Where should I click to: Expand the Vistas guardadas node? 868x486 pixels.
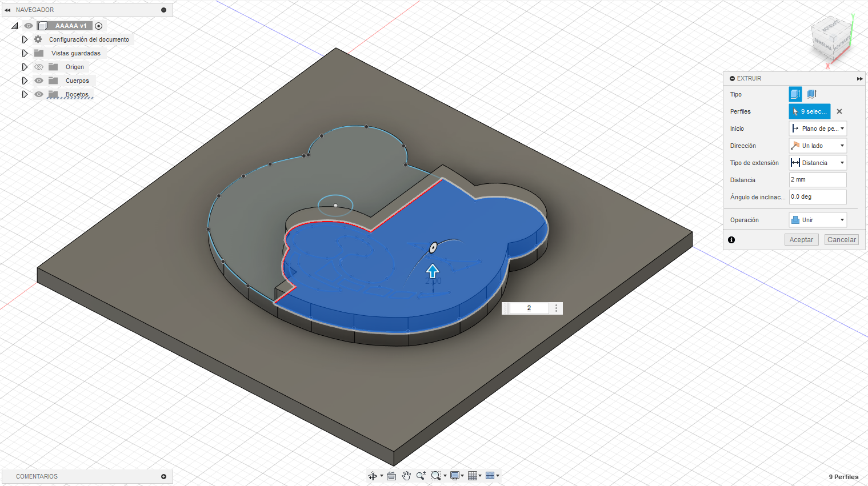pos(25,53)
